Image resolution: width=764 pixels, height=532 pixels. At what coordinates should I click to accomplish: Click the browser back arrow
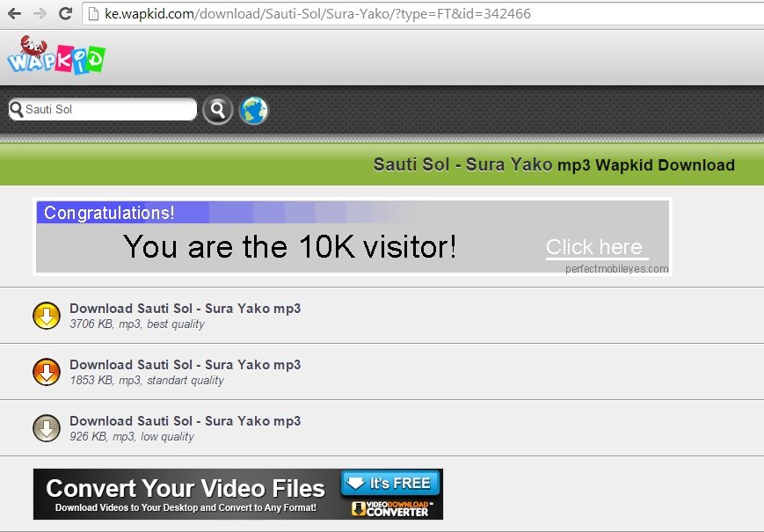pyautogui.click(x=14, y=14)
